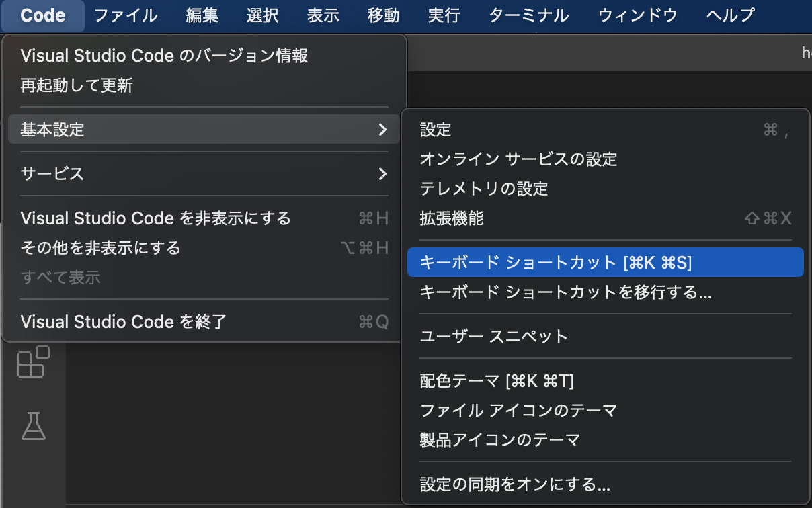Hide app via Visual Studio Code を非表示にする
812x508 pixels.
(155, 218)
